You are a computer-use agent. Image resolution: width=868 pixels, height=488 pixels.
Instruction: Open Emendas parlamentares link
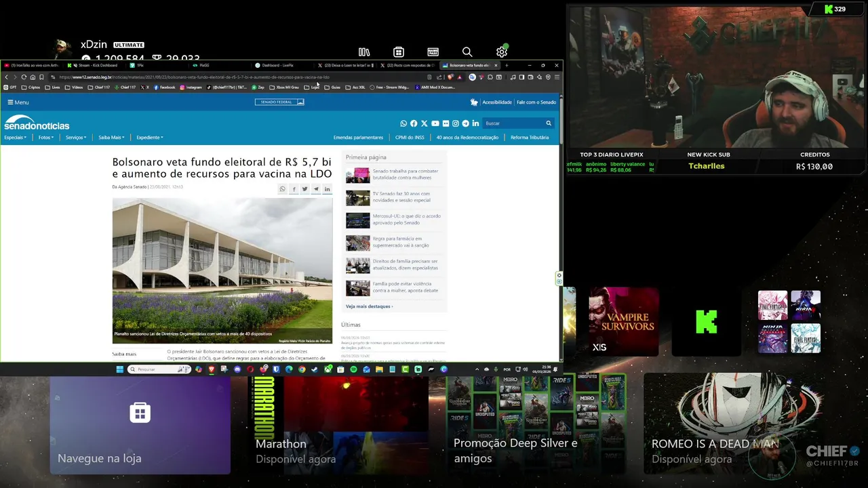tap(358, 138)
